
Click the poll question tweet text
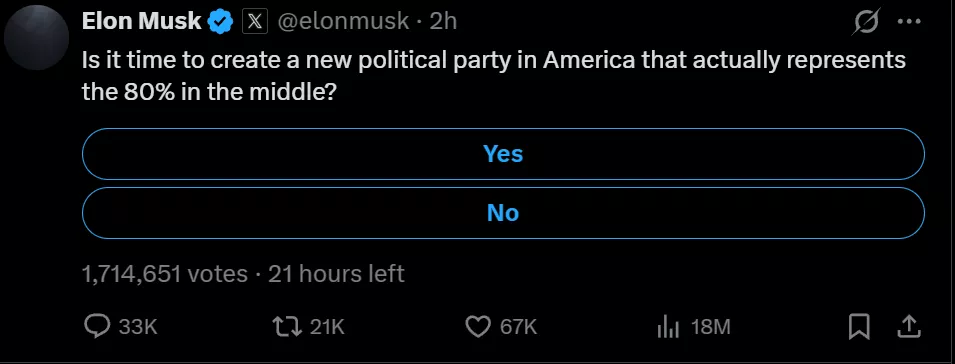(x=494, y=76)
